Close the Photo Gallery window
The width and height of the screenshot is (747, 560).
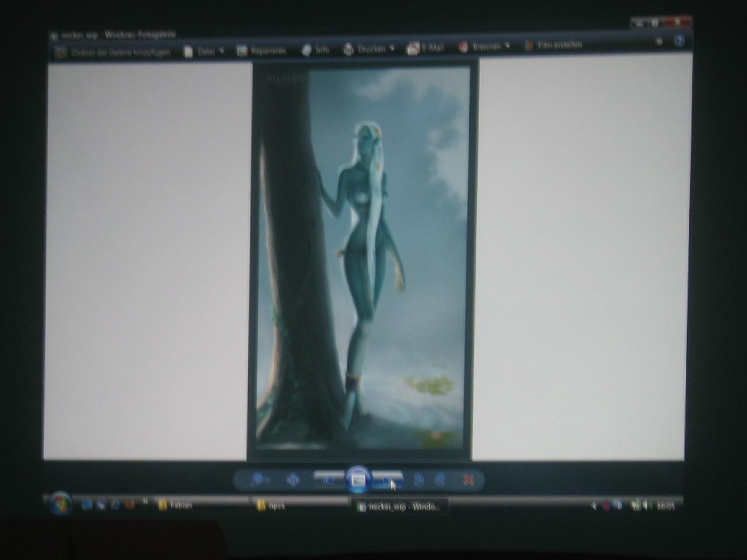click(x=678, y=22)
